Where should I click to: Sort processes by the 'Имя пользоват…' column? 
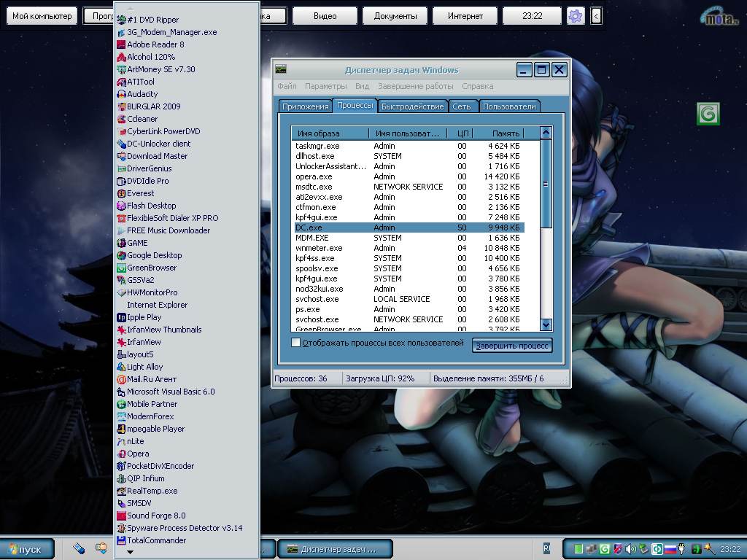407,133
